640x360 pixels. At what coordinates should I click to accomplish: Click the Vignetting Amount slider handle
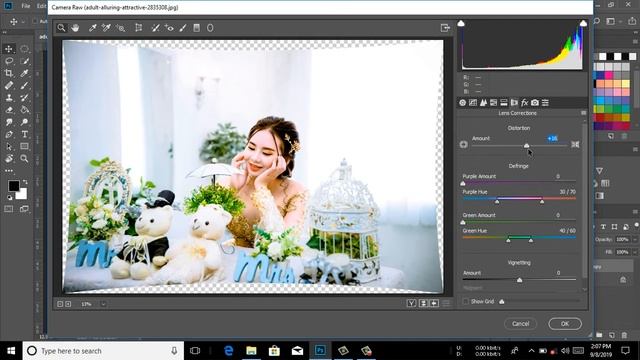click(x=519, y=280)
